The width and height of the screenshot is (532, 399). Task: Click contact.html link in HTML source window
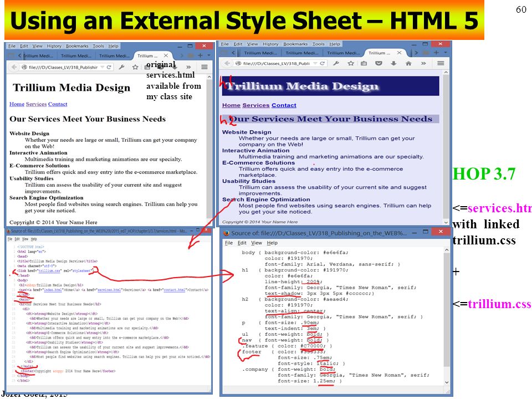(175, 290)
